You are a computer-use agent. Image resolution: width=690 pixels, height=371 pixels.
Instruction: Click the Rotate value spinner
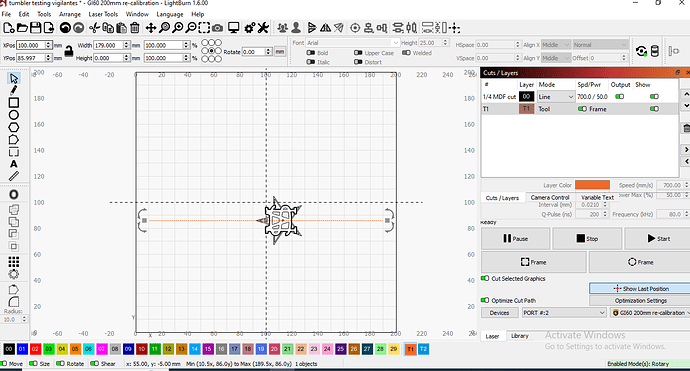(x=268, y=51)
